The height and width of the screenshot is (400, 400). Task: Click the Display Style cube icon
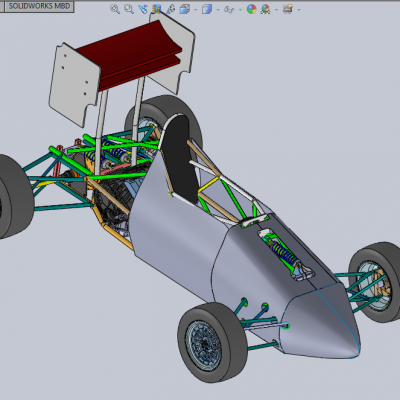point(207,9)
